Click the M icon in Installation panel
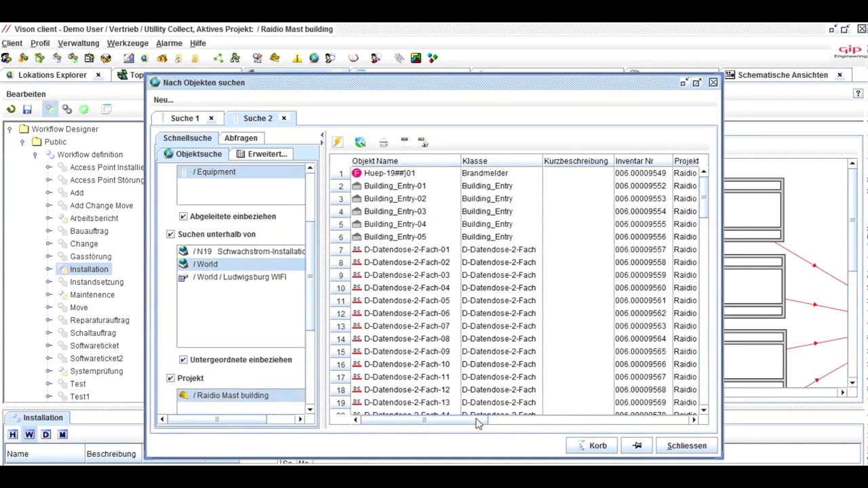This screenshot has height=488, width=868. tap(62, 434)
